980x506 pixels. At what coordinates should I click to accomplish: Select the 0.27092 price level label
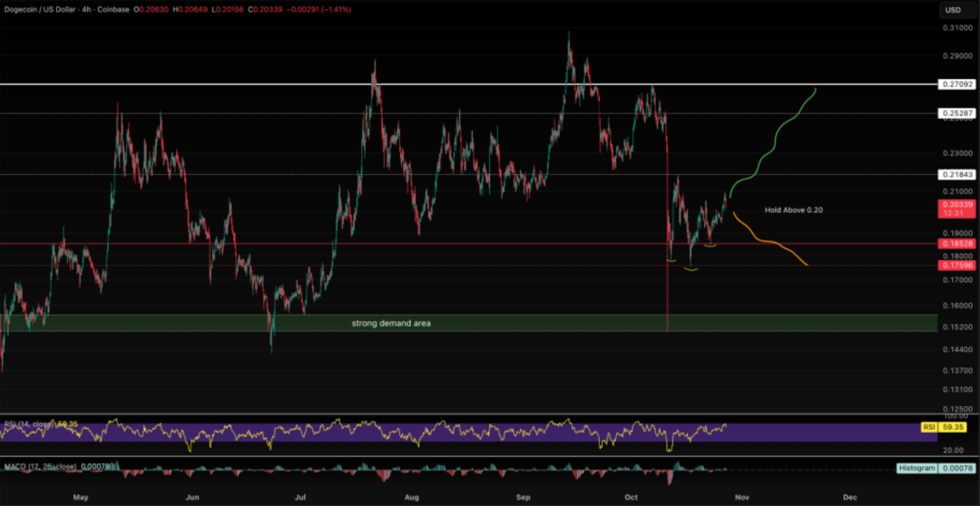[956, 84]
